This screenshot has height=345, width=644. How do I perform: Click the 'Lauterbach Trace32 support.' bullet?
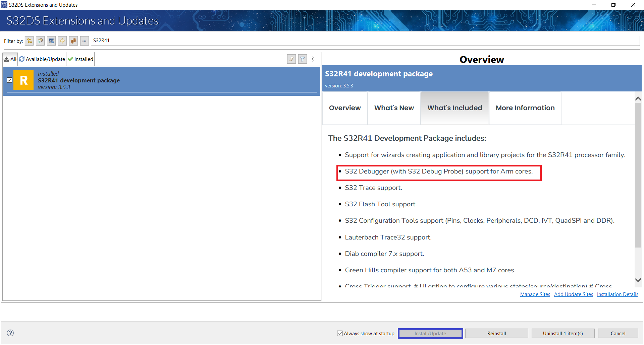coord(388,237)
